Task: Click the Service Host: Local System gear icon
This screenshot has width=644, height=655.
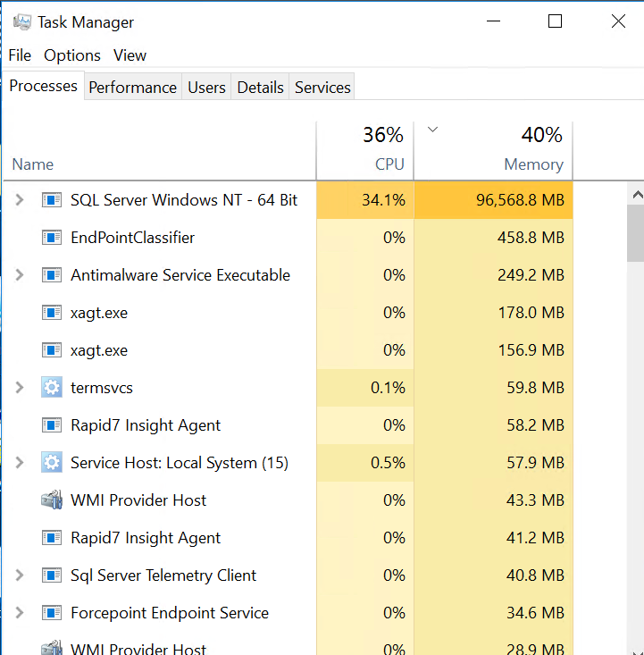Action: pos(52,462)
